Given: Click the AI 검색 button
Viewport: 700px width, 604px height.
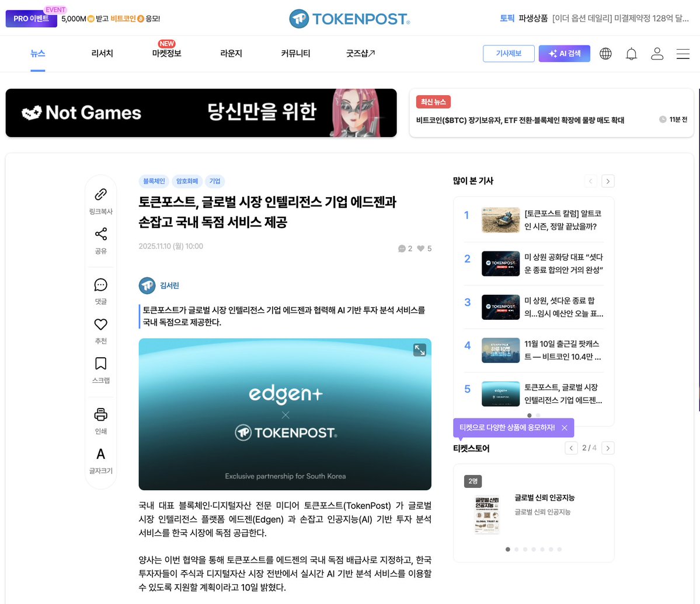Looking at the screenshot, I should pos(565,54).
